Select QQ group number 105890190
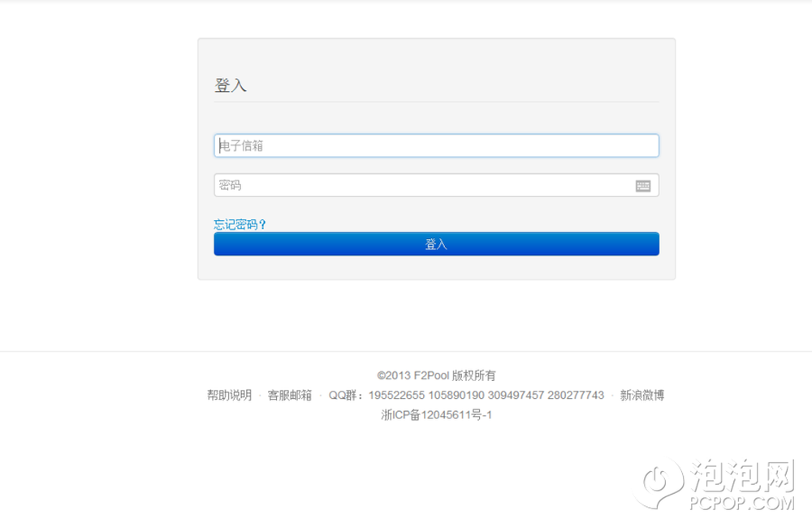Image resolution: width=812 pixels, height=528 pixels. [456, 396]
